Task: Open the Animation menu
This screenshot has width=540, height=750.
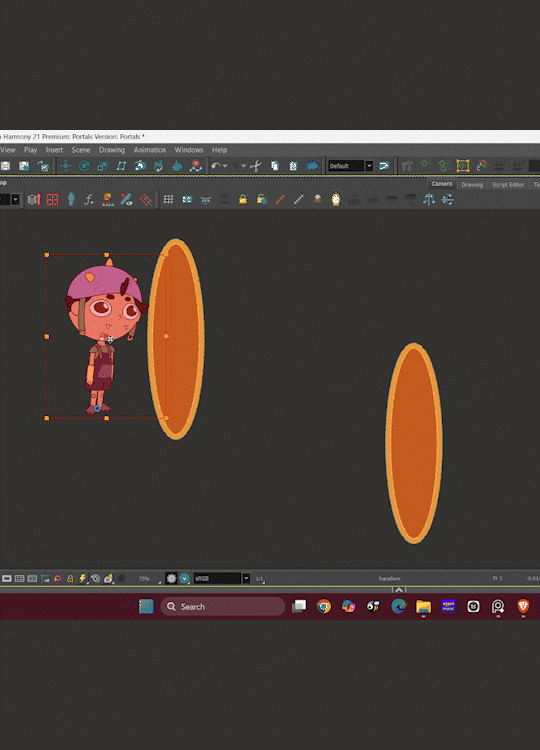Action: pos(150,150)
